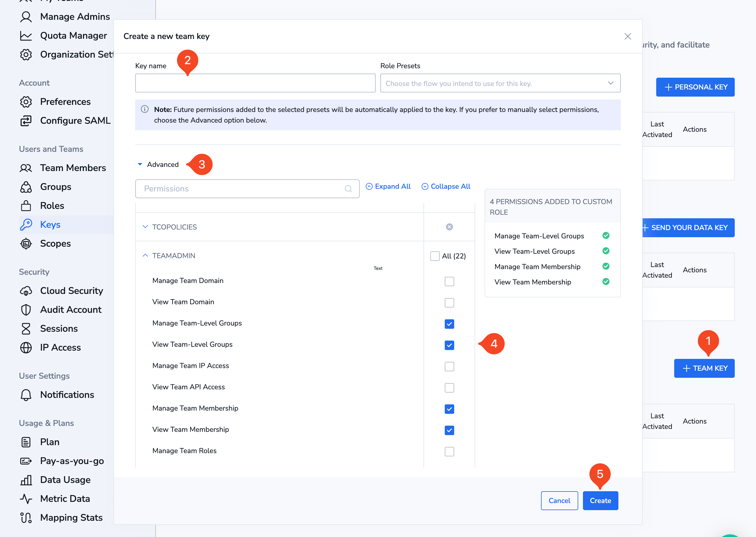The height and width of the screenshot is (537, 756).
Task: Enable View Team Domain permission
Action: 449,302
